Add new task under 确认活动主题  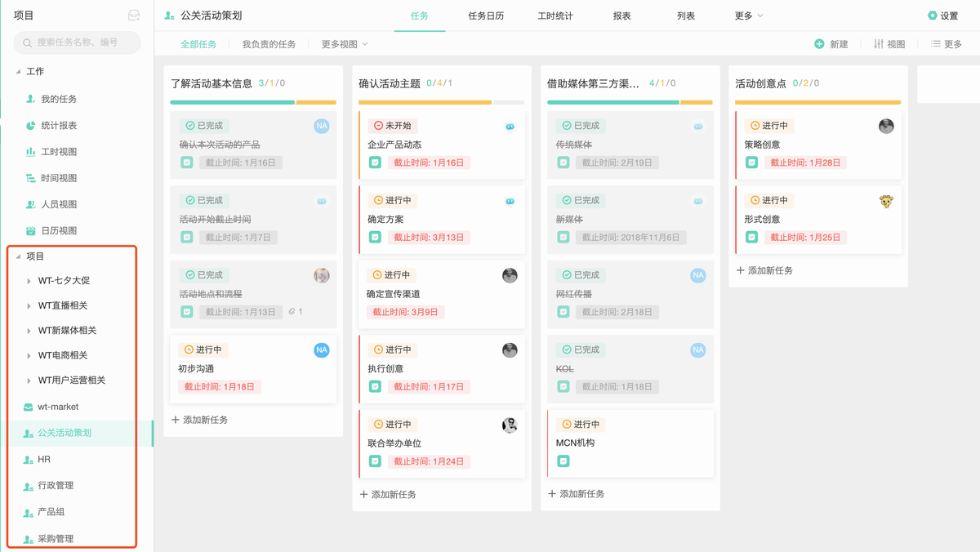coord(388,494)
